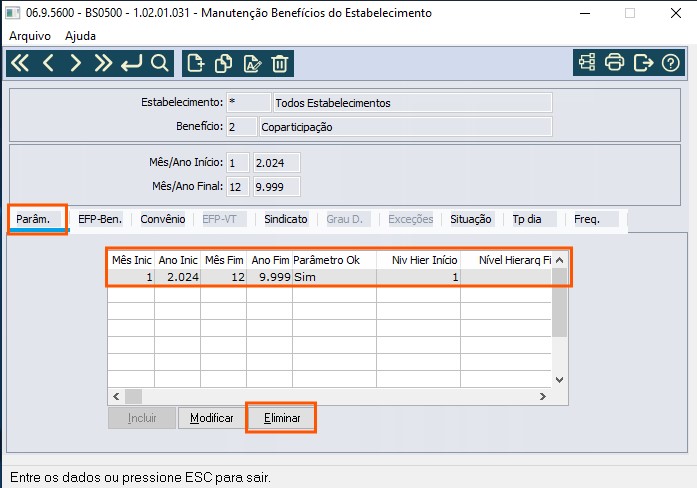Viewport: 697px width, 488px height.
Task: Go to previous record arrow
Action: coord(48,63)
